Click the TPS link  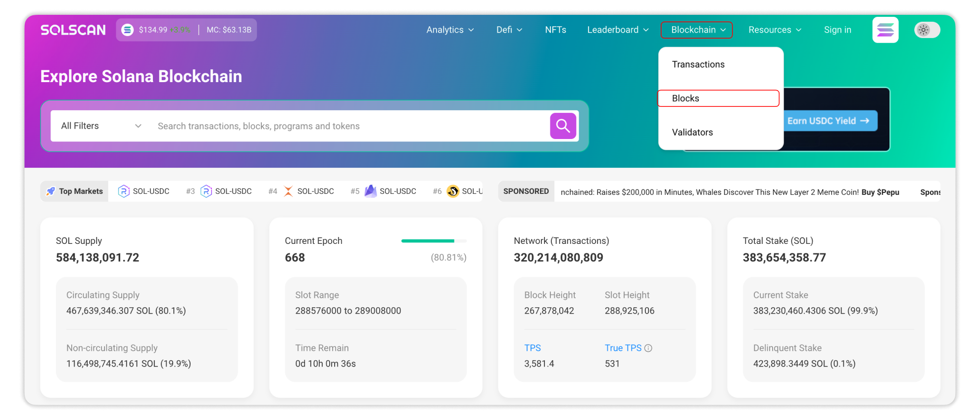(x=533, y=348)
